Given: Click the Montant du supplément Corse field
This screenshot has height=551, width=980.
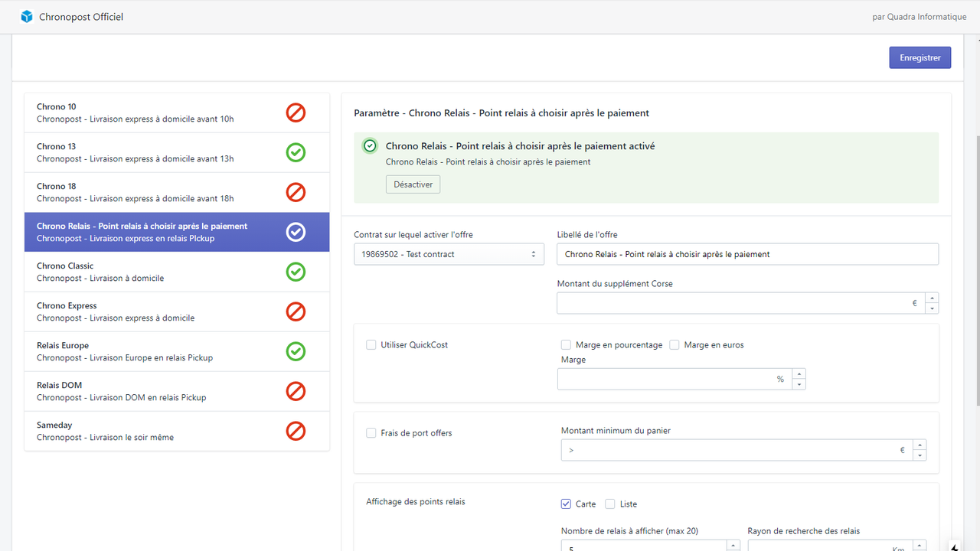Looking at the screenshot, I should 741,303.
